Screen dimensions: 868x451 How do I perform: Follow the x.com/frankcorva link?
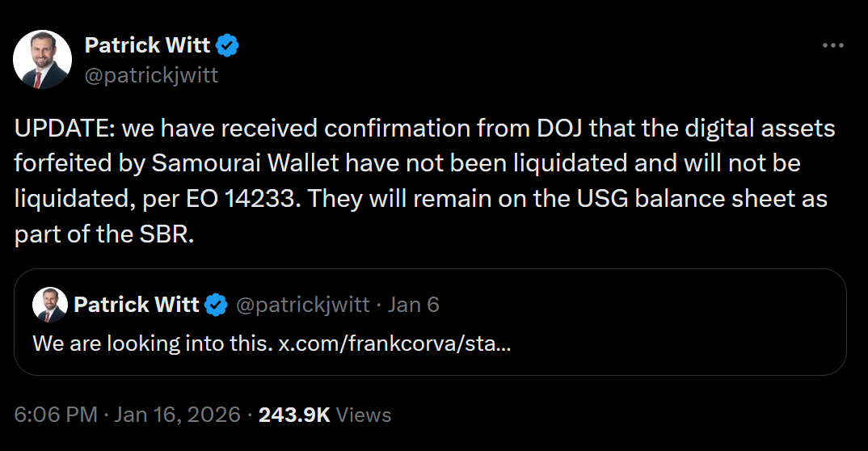click(x=394, y=343)
